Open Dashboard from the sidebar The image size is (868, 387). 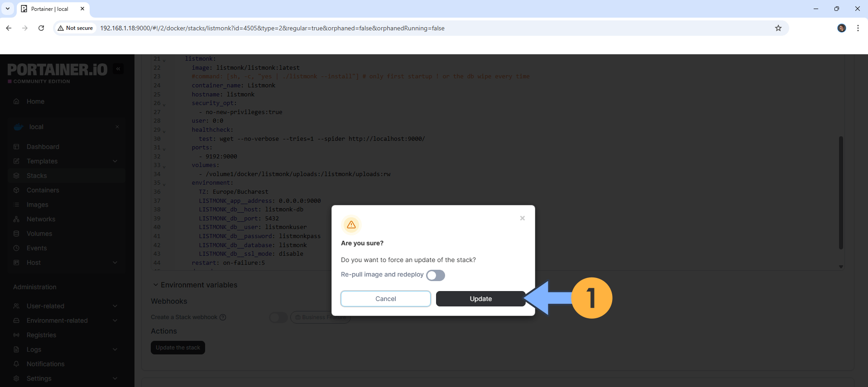pyautogui.click(x=43, y=147)
